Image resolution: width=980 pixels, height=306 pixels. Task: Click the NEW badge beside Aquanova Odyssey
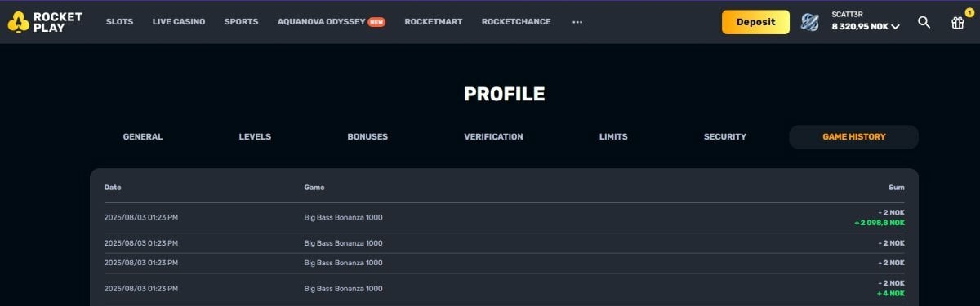(376, 22)
